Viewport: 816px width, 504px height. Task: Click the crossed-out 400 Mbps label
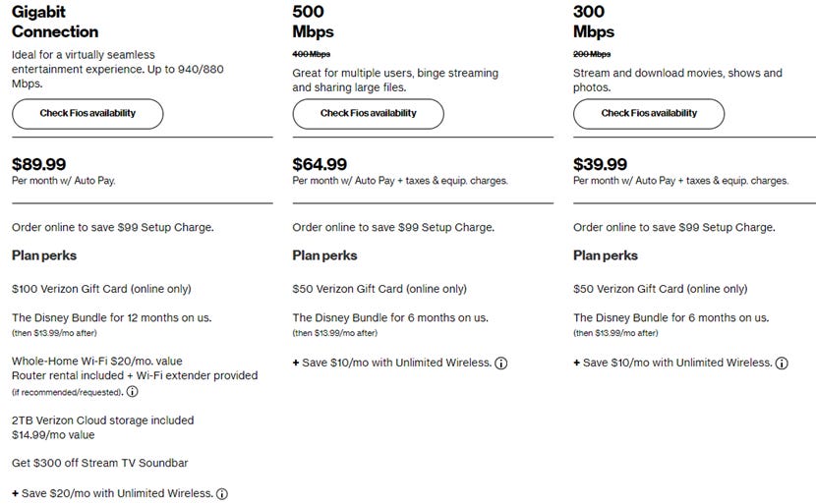coord(312,54)
